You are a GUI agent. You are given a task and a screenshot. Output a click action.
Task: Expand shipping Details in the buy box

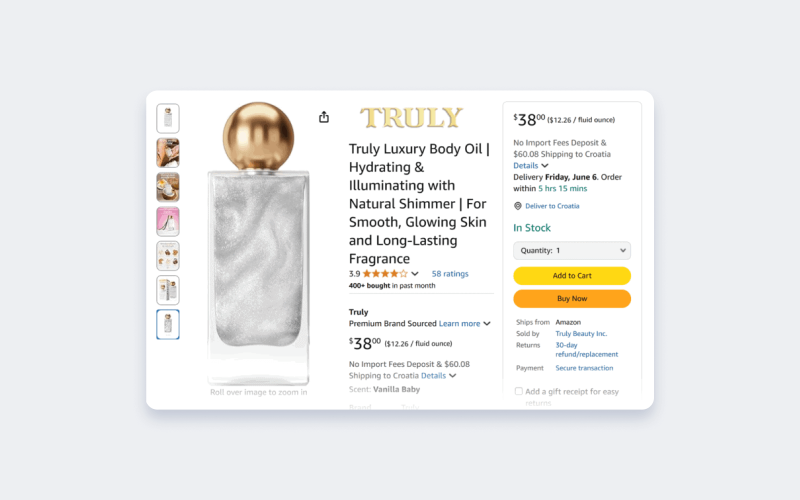(x=531, y=166)
